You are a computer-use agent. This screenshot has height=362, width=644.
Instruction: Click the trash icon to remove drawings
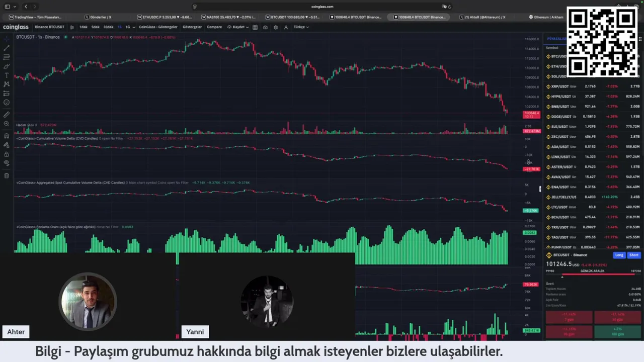click(7, 175)
